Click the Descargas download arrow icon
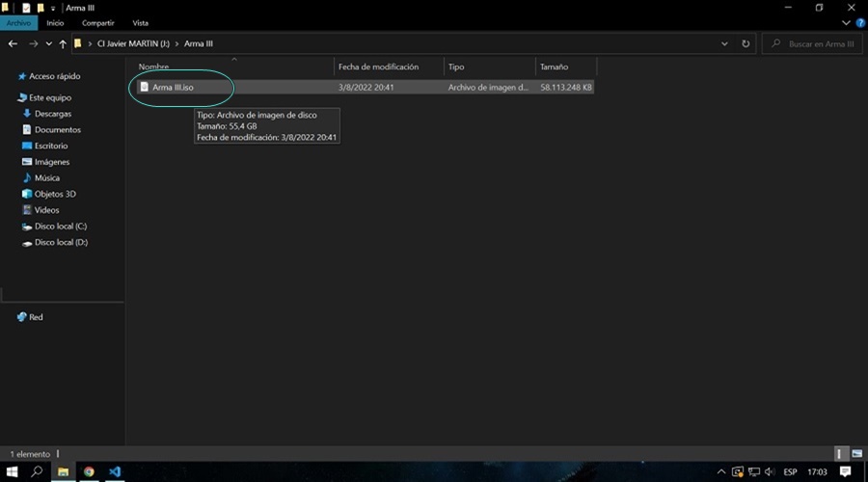Viewport: 868px width, 482px height. (27, 114)
